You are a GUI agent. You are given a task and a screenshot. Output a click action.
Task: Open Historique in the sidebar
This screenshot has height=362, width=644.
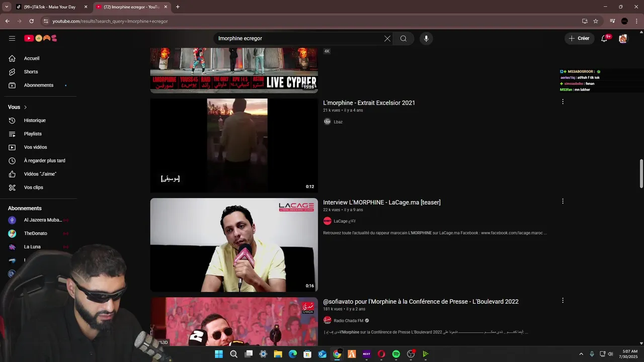tap(38, 121)
